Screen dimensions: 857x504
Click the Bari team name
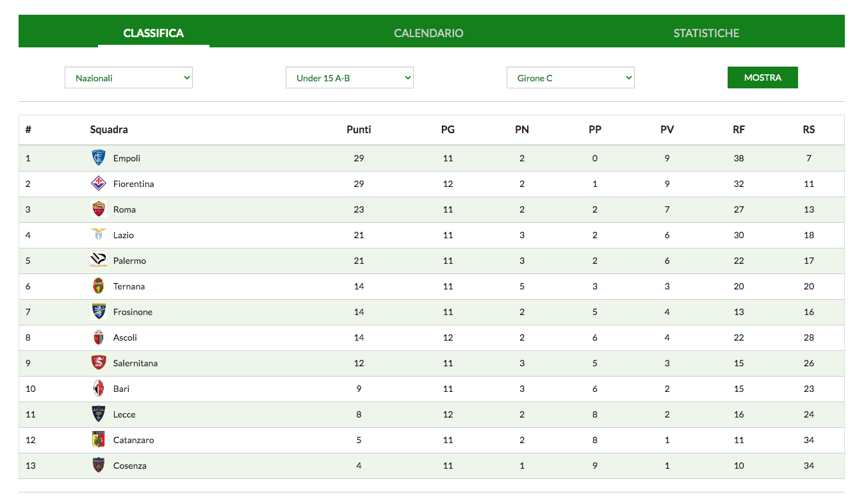pyautogui.click(x=121, y=389)
